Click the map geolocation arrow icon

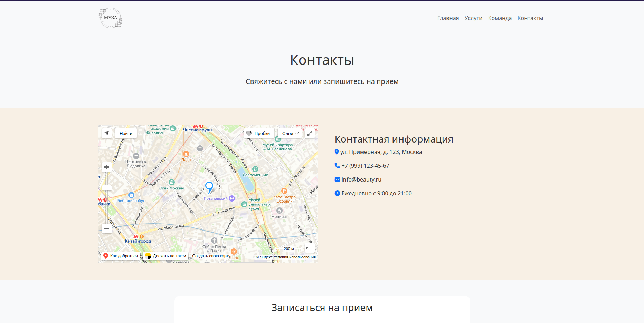[x=107, y=133]
